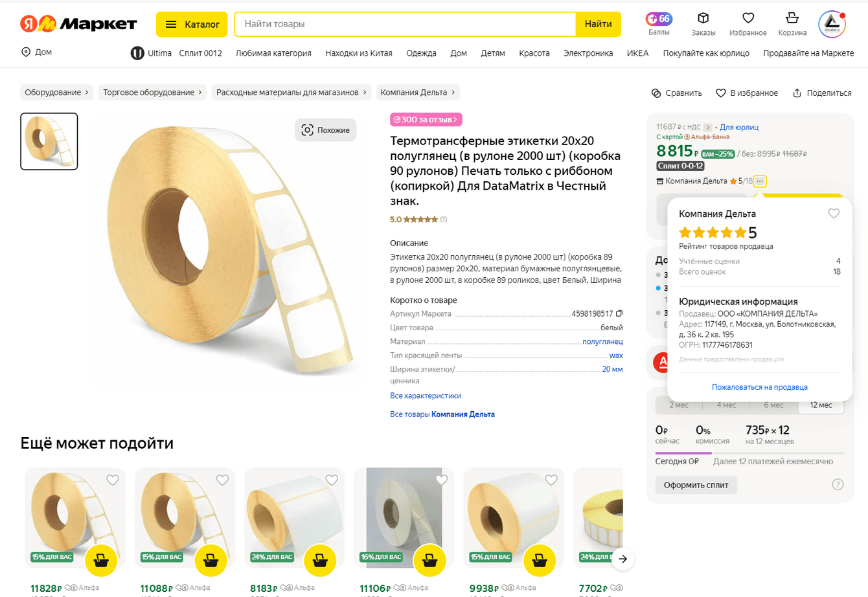Favorite the first recommended product card
The height and width of the screenshot is (597, 868).
113,480
